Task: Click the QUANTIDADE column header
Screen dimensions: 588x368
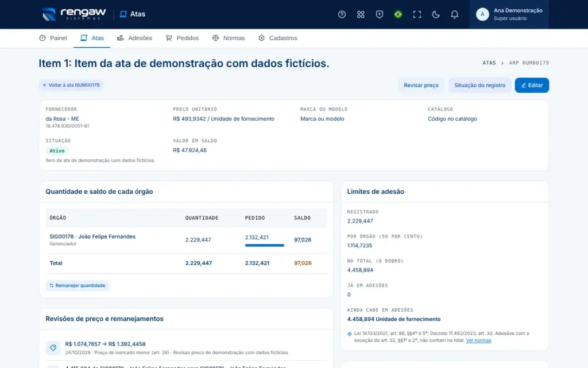Action: (x=202, y=218)
